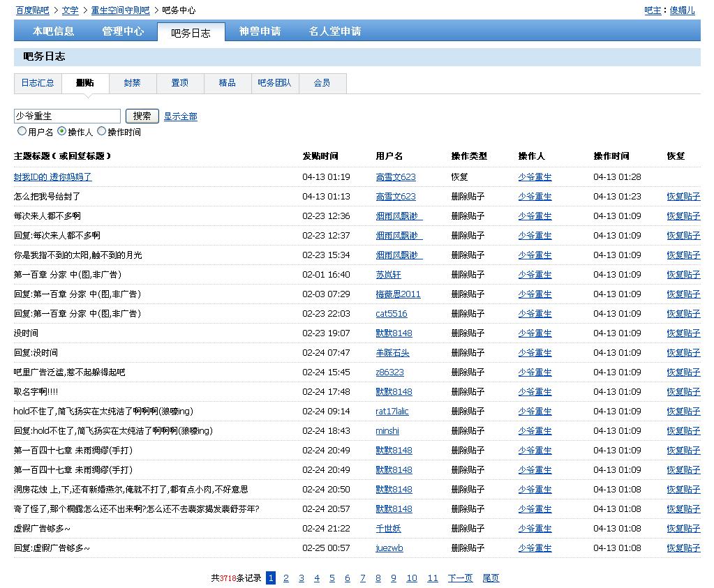The height and width of the screenshot is (588, 714).
Task: Go to page 10 of records
Action: (412, 578)
